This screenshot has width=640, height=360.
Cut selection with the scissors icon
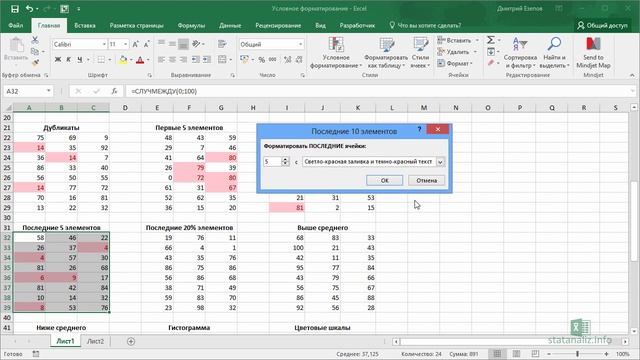click(x=35, y=40)
